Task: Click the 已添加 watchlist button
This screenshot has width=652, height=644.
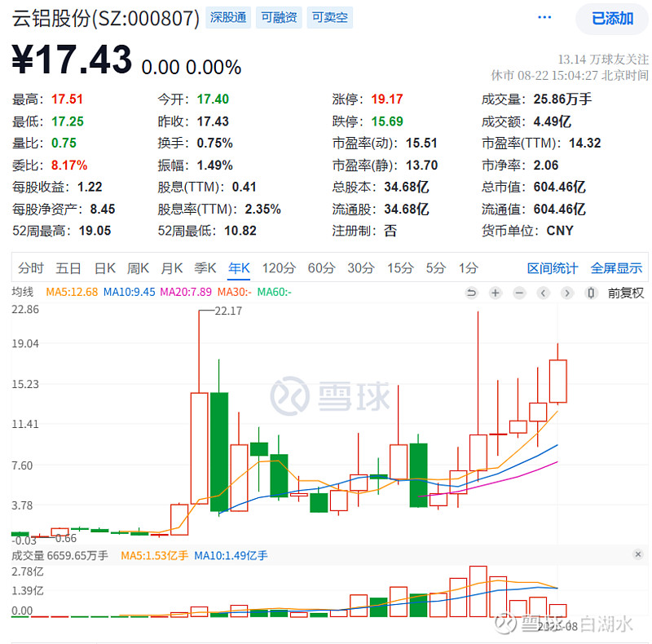Action: 612,19
